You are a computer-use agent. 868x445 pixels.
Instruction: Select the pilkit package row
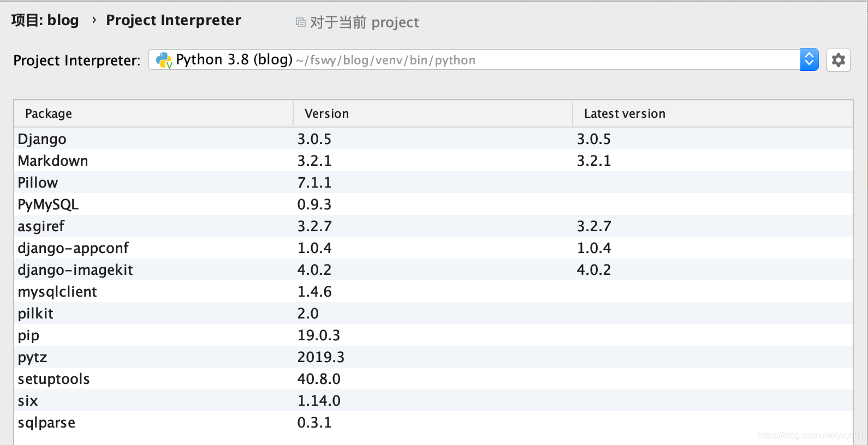click(x=433, y=313)
